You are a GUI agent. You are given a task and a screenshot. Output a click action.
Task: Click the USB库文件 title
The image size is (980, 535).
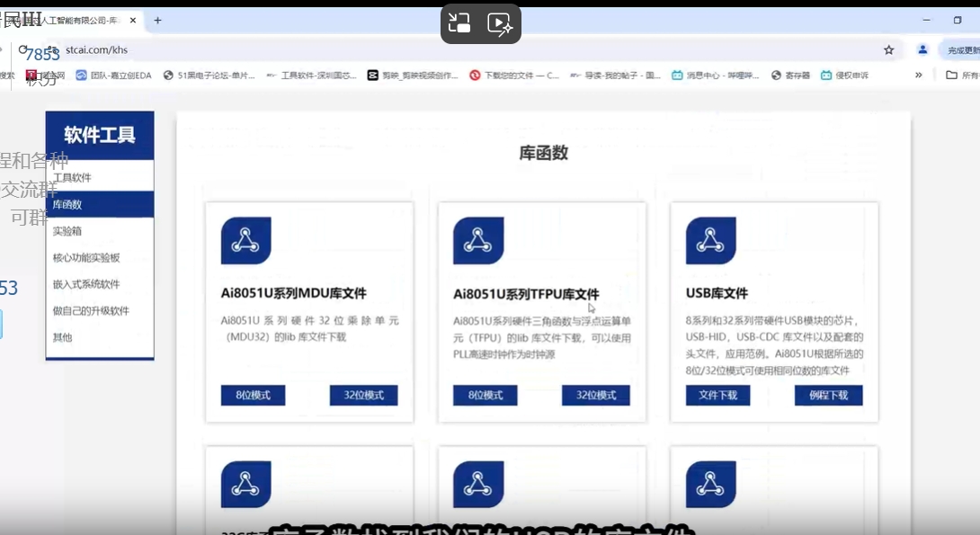click(x=717, y=293)
